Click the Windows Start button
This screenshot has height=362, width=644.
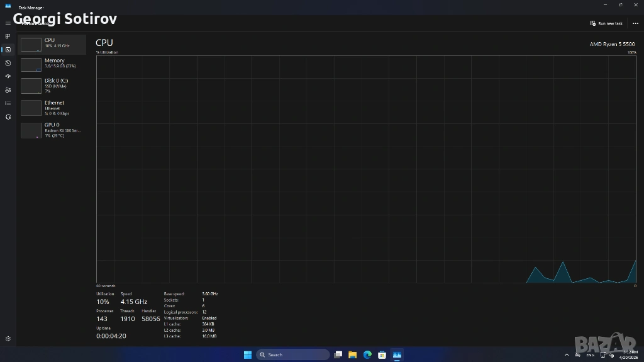click(x=248, y=354)
